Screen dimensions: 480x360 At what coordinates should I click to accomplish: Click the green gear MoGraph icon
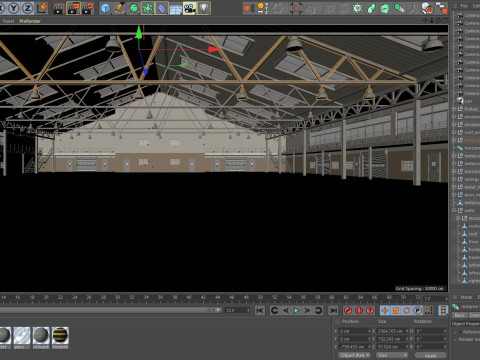[357, 8]
